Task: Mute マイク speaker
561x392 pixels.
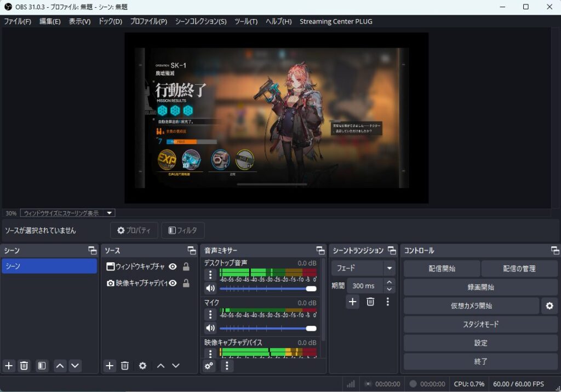Action: 210,328
